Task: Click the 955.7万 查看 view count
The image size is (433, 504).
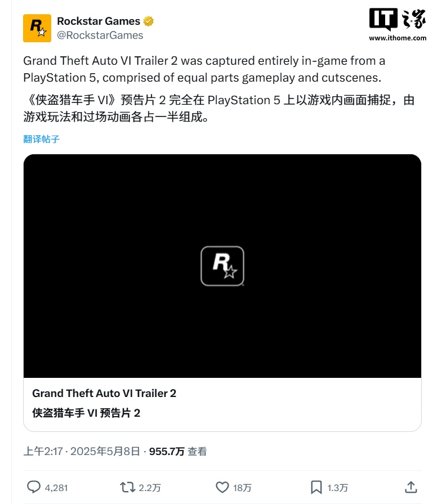Action: 178,451
